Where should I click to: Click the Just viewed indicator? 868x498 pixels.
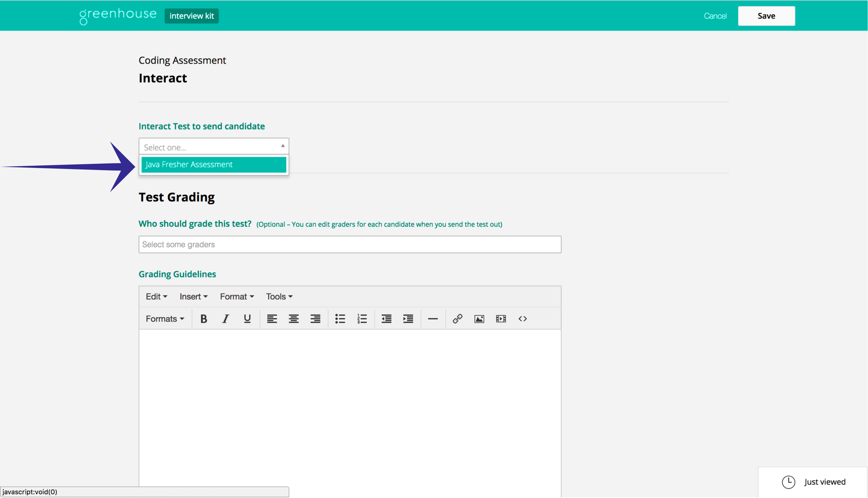coord(813,482)
